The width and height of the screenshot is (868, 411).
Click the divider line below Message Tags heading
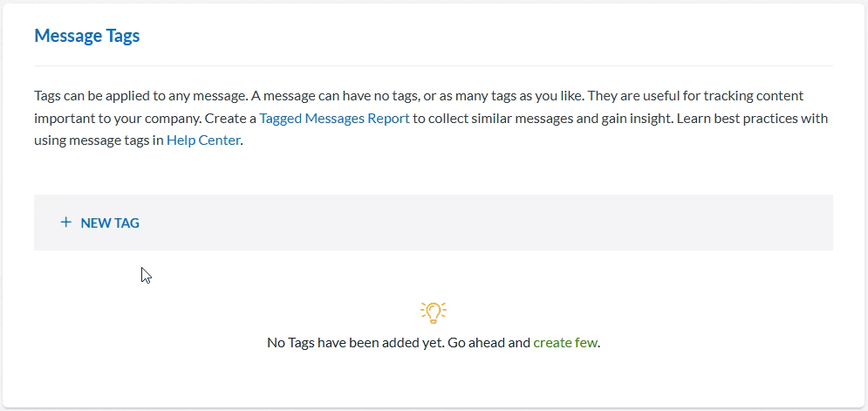tap(434, 66)
